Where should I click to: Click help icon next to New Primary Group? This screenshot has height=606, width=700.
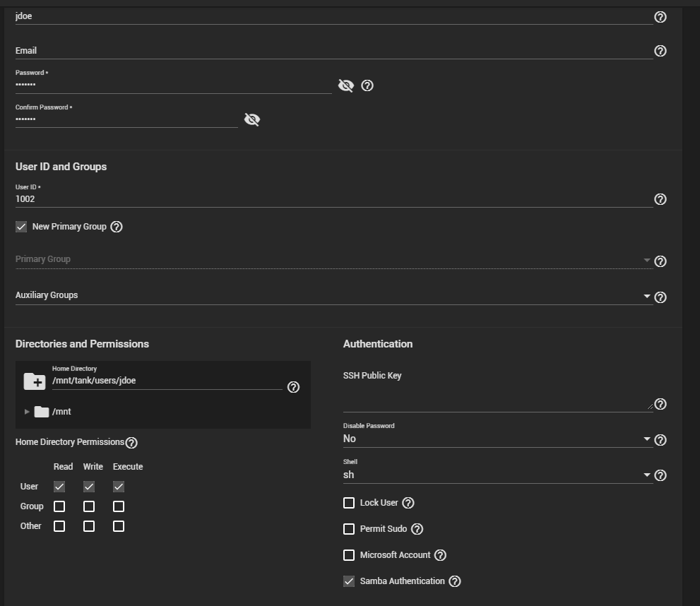tap(117, 227)
